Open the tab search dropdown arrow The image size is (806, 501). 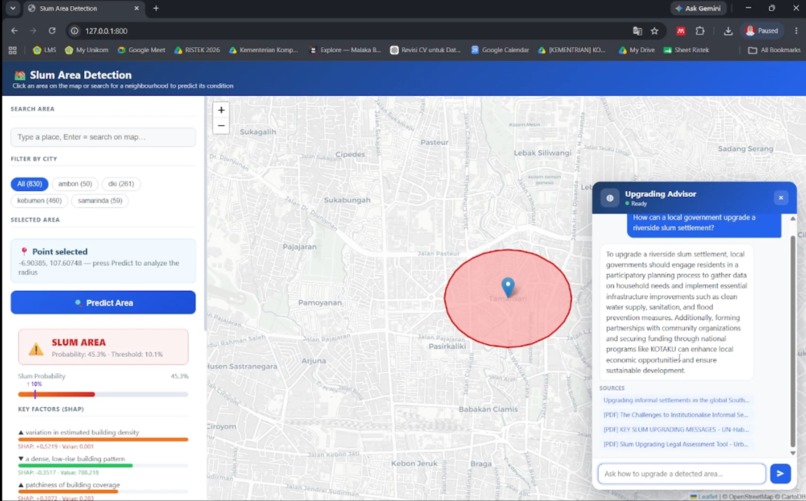coord(13,8)
